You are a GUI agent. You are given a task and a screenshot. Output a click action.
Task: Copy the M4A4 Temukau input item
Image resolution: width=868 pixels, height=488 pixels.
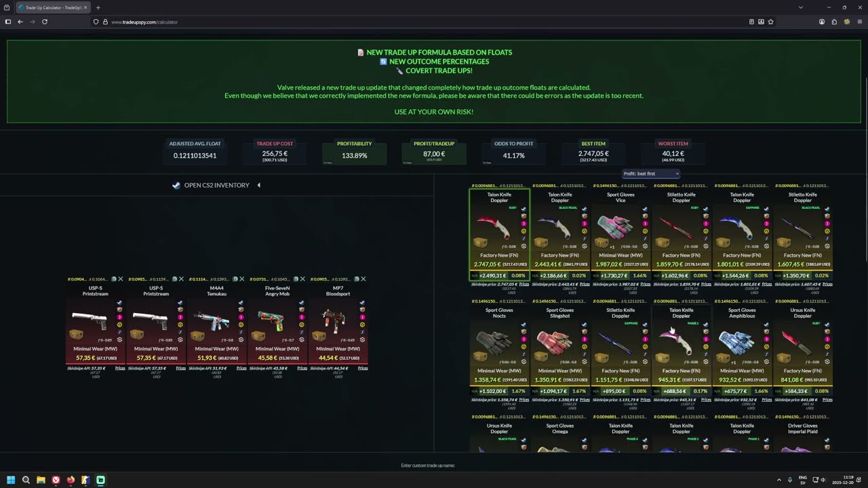(235, 279)
